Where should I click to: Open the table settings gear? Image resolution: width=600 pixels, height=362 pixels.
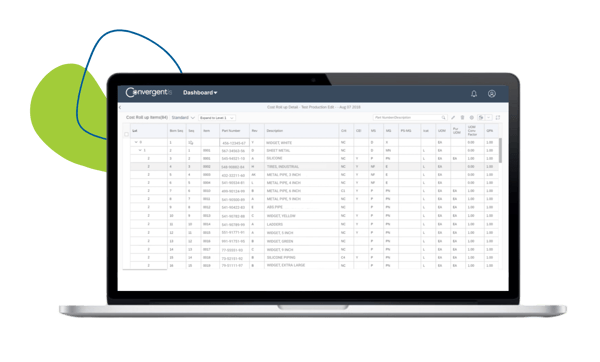(x=471, y=117)
